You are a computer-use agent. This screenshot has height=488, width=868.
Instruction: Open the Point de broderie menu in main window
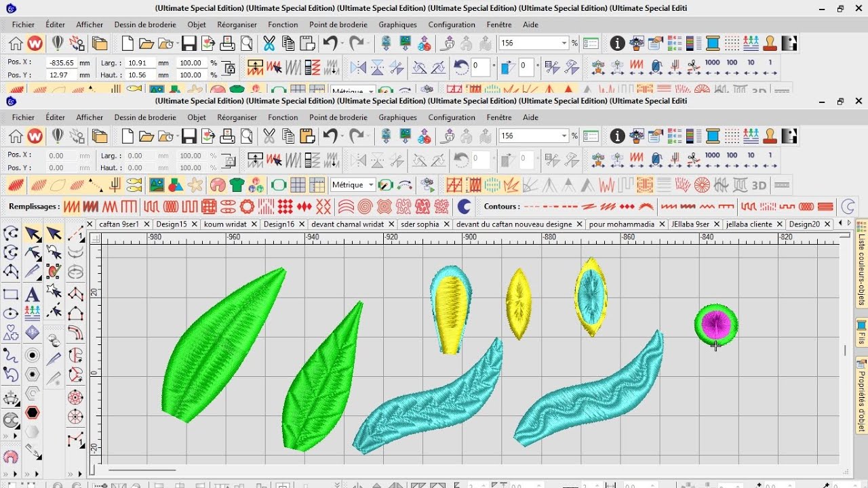(x=338, y=117)
